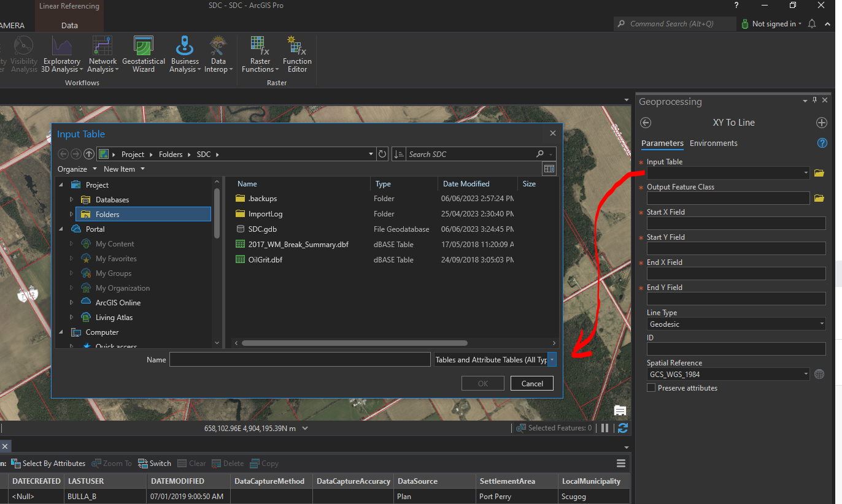This screenshot has width=842, height=504.
Task: Click the geoprocessing help question icon
Action: pos(822,143)
